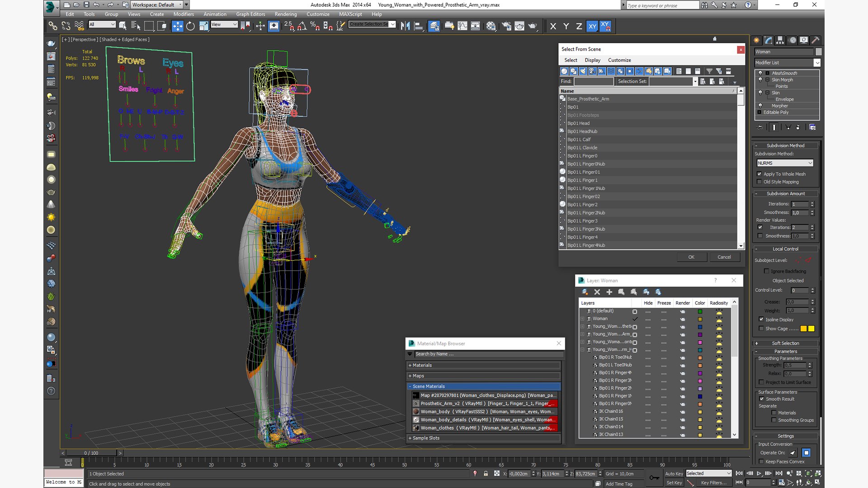The width and height of the screenshot is (868, 488).
Task: Open the Utilities hammer panel tab
Action: point(816,40)
